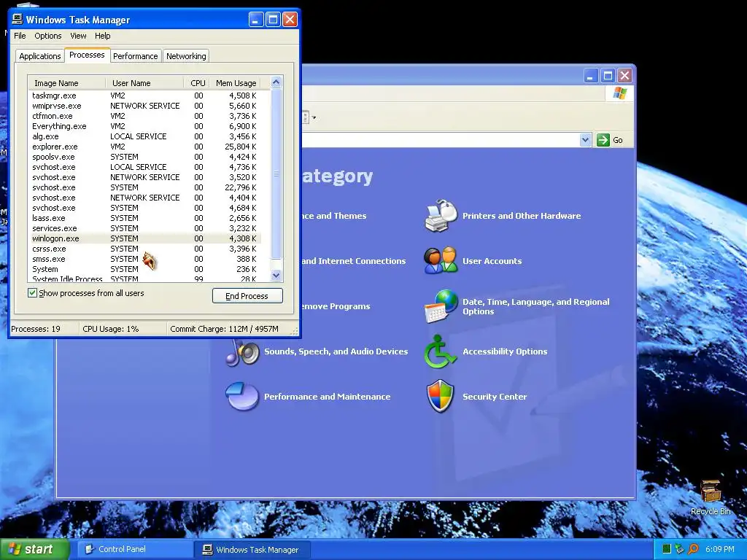Click the green CPU tray icon

point(667,549)
